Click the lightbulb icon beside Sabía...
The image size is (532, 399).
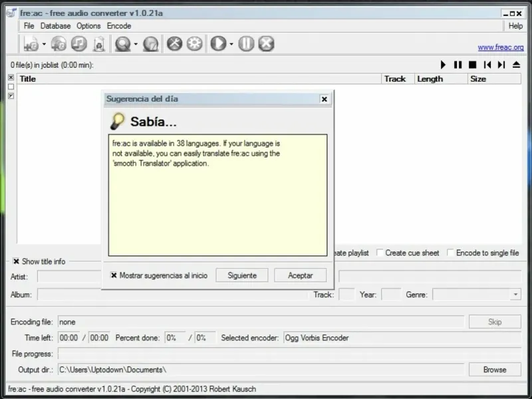pyautogui.click(x=118, y=121)
